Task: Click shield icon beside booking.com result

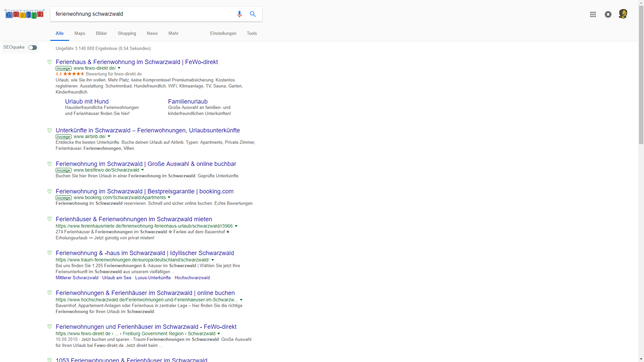Action: (x=50, y=191)
